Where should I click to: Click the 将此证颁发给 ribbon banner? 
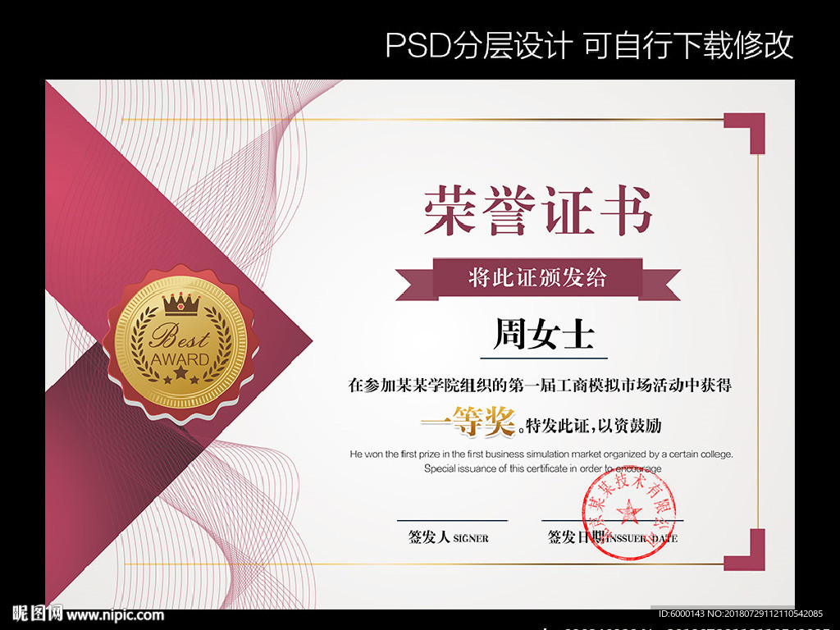point(538,279)
